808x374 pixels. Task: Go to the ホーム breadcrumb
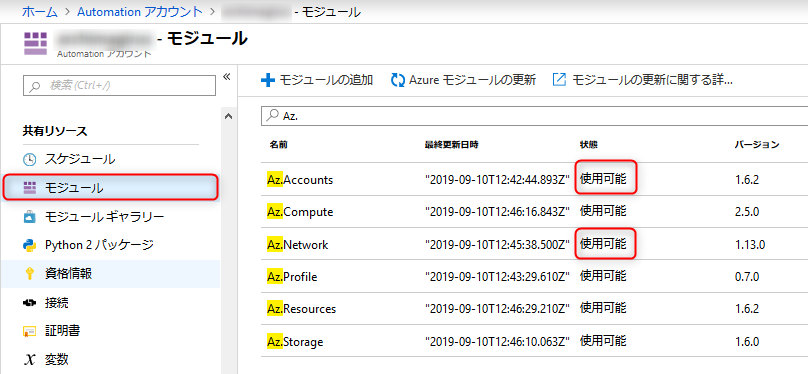(40, 12)
